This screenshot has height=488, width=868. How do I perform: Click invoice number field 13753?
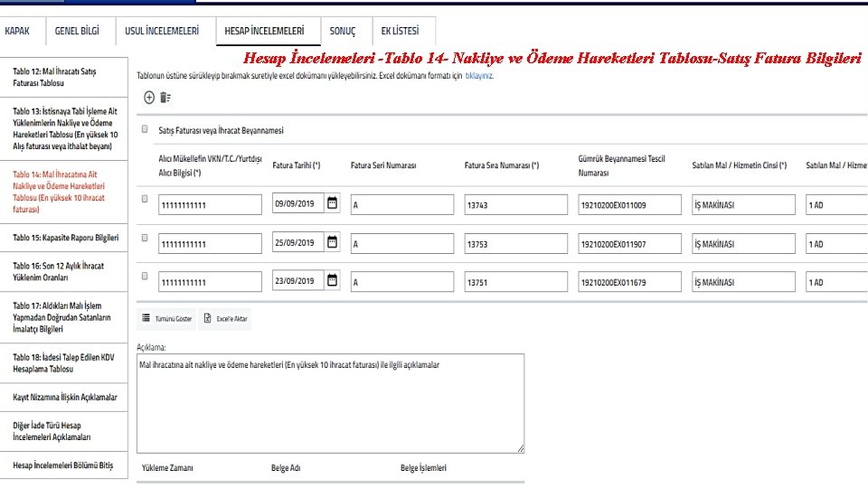coord(516,243)
